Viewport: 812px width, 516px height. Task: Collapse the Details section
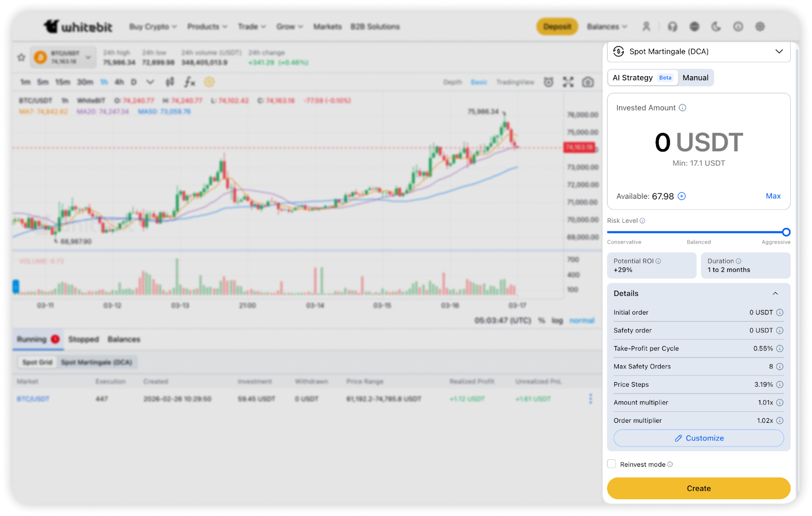tap(775, 293)
